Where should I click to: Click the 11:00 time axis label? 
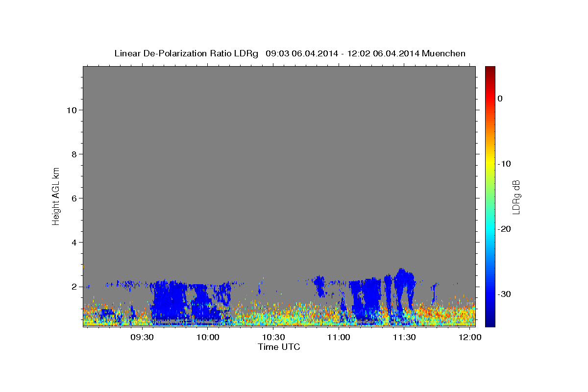coord(339,337)
